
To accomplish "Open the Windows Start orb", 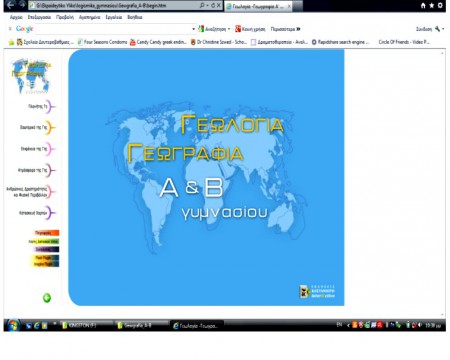I will pos(13,325).
